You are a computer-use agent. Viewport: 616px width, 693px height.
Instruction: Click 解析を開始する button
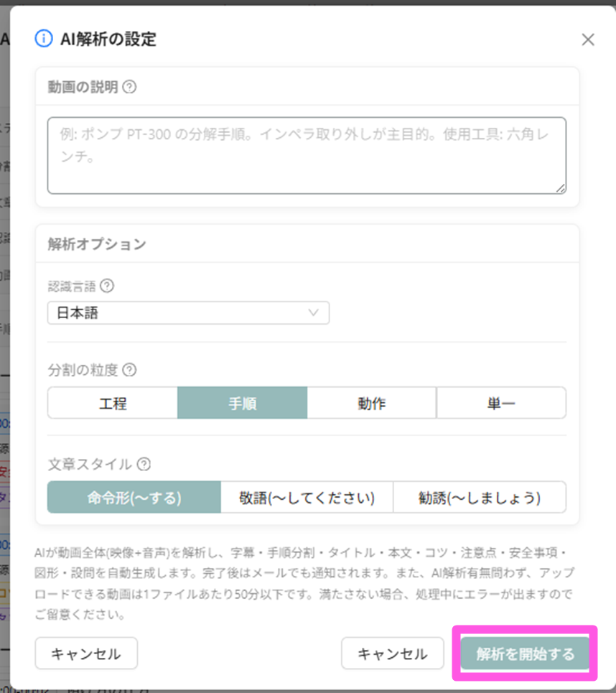525,654
